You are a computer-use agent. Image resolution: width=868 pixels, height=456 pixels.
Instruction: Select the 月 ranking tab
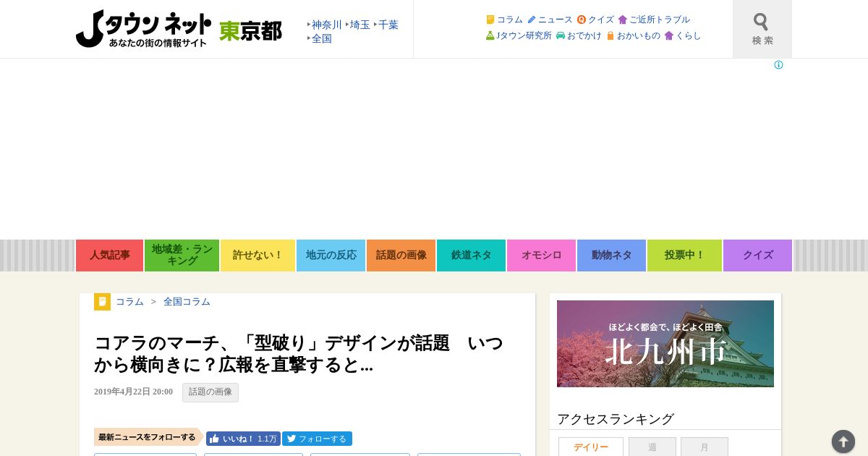tap(705, 447)
